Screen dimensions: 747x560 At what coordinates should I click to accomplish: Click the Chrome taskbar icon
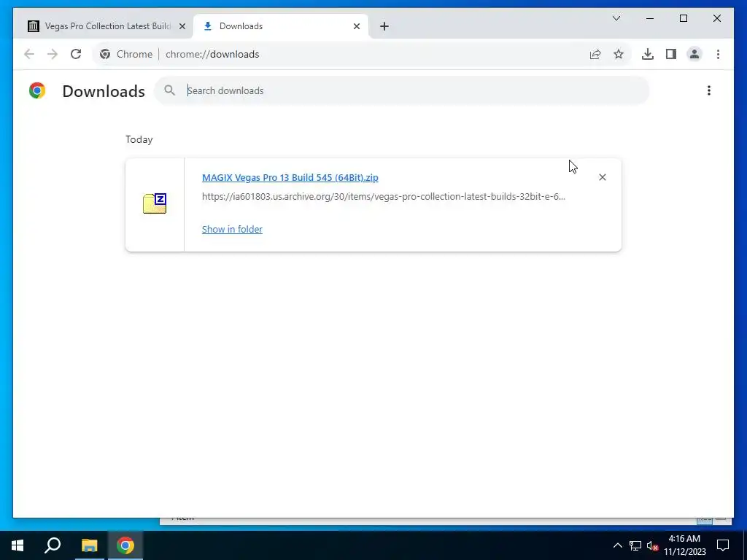[x=125, y=545]
